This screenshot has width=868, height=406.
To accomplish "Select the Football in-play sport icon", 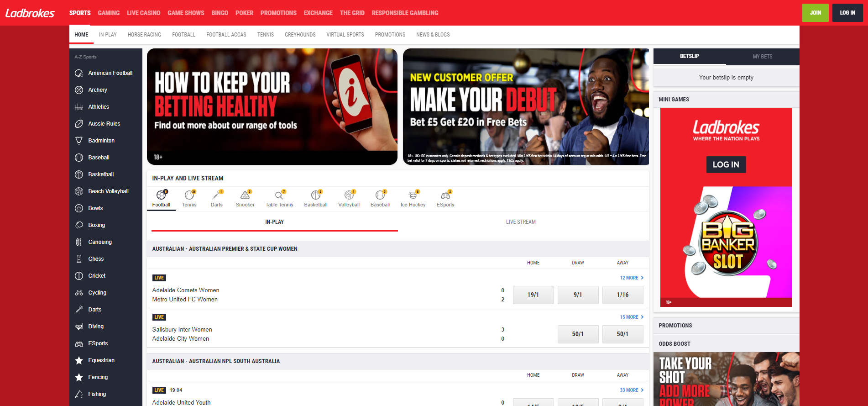I will click(161, 195).
